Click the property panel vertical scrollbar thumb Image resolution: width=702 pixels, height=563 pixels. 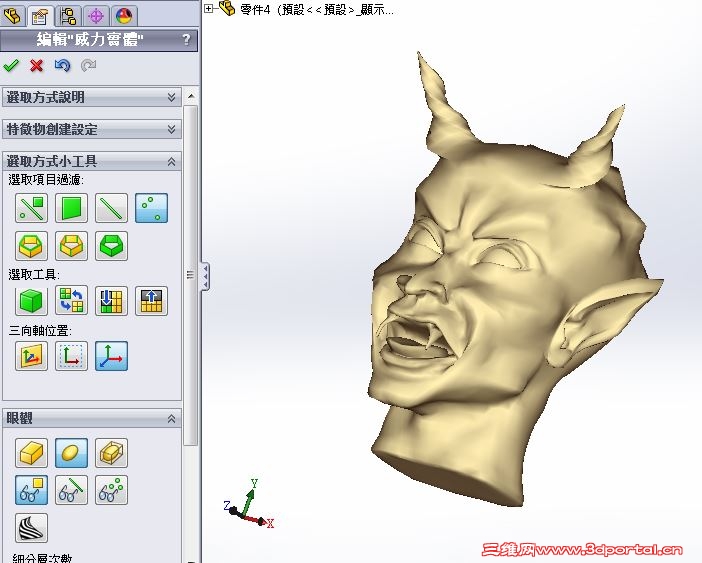click(x=191, y=275)
